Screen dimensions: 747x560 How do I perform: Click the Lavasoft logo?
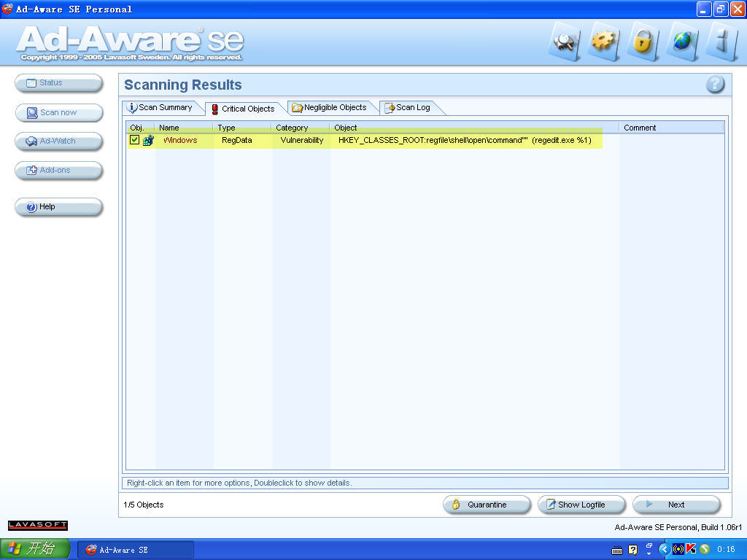38,525
